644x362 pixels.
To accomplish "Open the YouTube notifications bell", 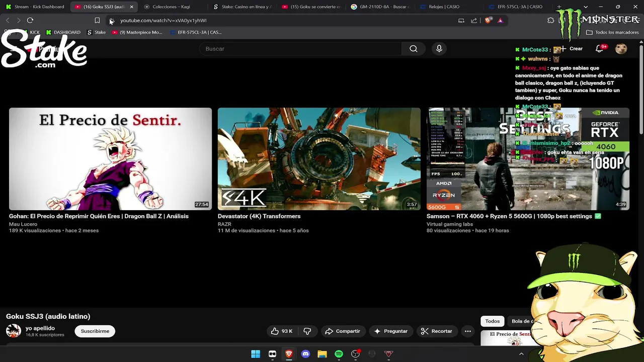I will coord(600,49).
